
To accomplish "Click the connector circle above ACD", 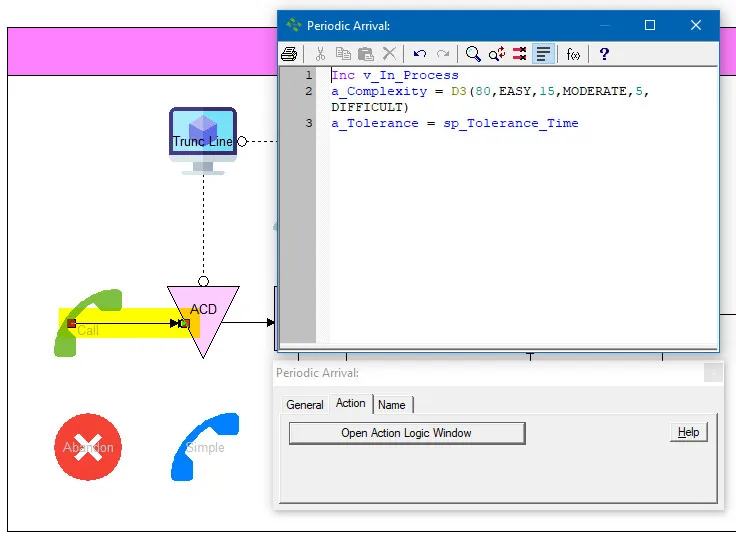I will click(203, 281).
